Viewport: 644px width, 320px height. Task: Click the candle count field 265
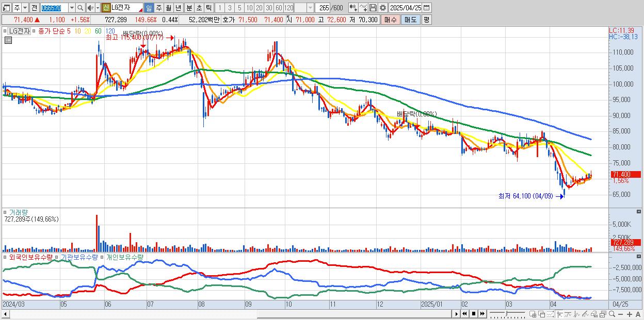point(323,8)
